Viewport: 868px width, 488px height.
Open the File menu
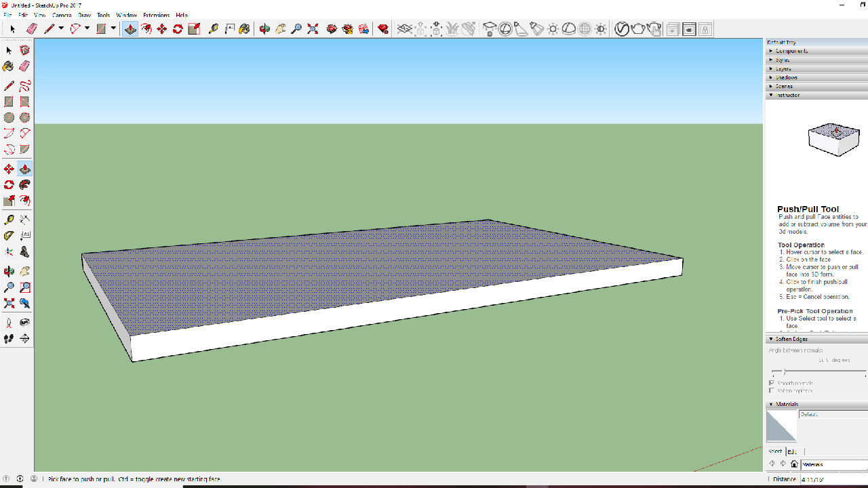click(8, 15)
